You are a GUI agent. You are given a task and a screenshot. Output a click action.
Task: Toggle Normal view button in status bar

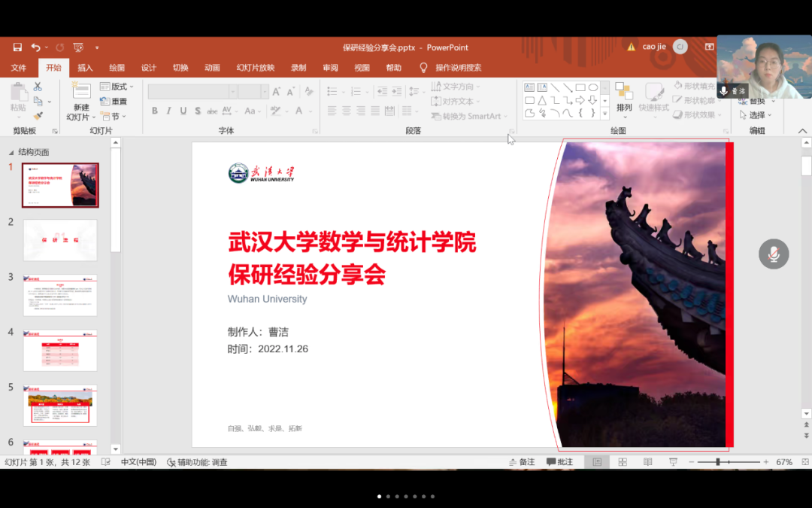pos(598,462)
